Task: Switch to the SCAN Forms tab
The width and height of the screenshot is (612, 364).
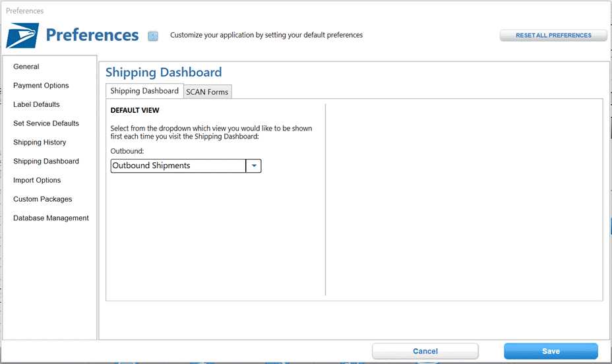Action: tap(207, 92)
